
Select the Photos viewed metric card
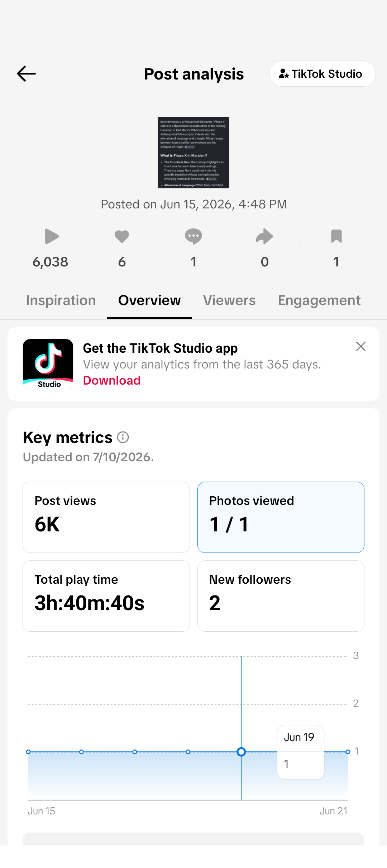point(281,517)
